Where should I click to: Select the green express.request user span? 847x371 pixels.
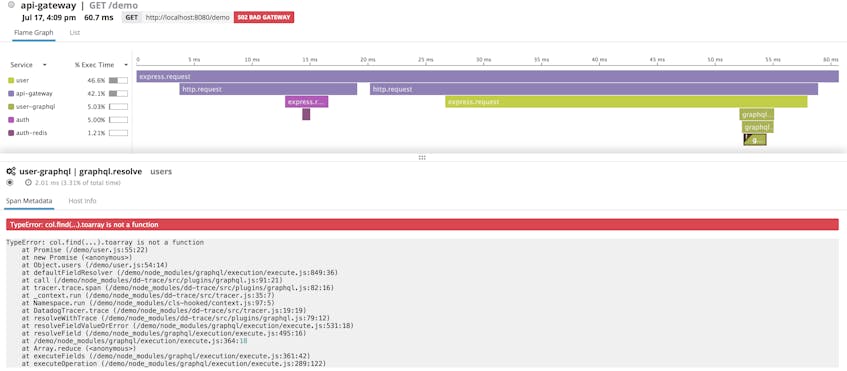click(627, 102)
